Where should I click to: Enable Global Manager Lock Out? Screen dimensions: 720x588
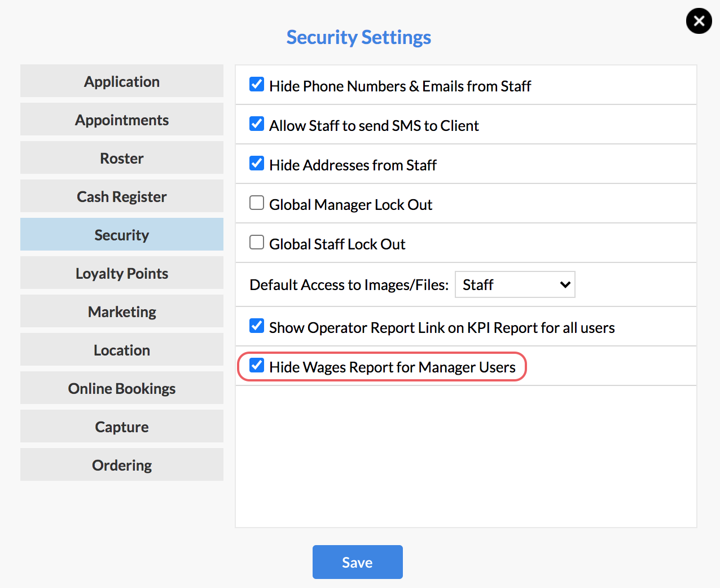click(x=257, y=203)
